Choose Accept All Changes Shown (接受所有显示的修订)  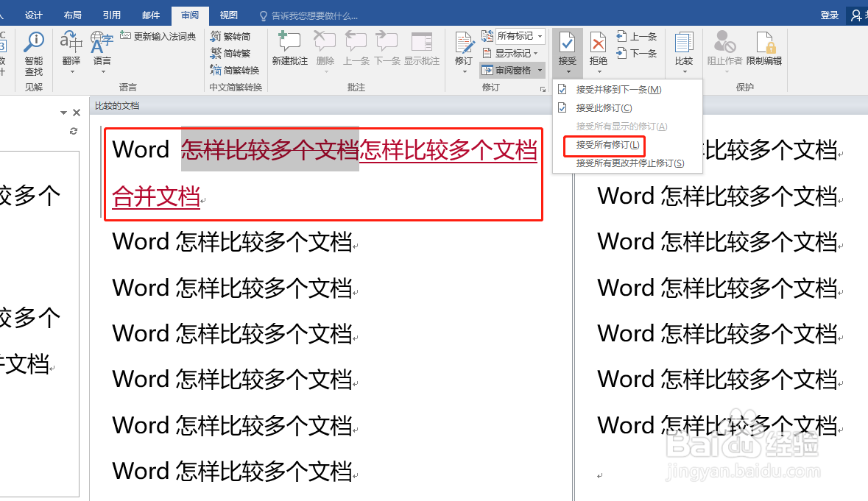point(627,126)
